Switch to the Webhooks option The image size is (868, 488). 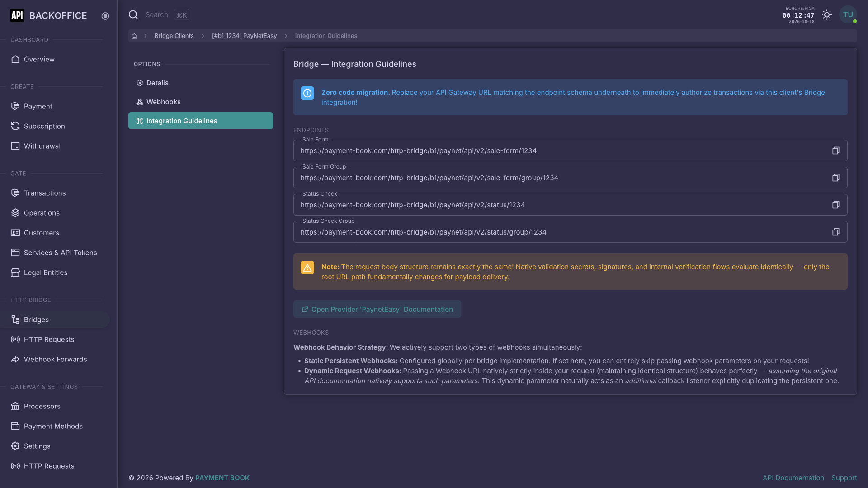(x=201, y=102)
